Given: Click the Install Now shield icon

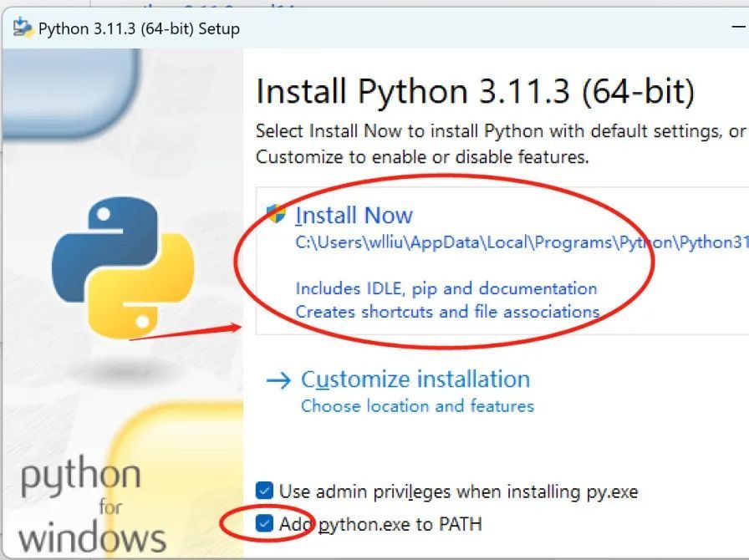Looking at the screenshot, I should tap(276, 214).
